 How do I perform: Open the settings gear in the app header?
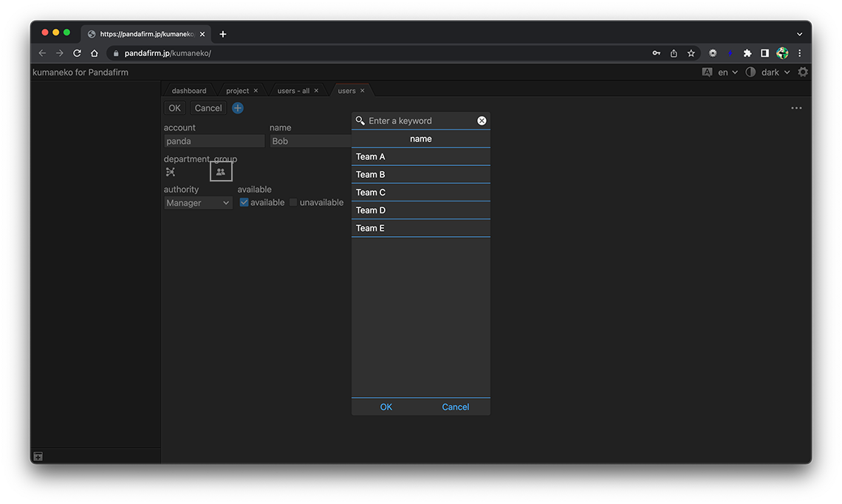(803, 72)
